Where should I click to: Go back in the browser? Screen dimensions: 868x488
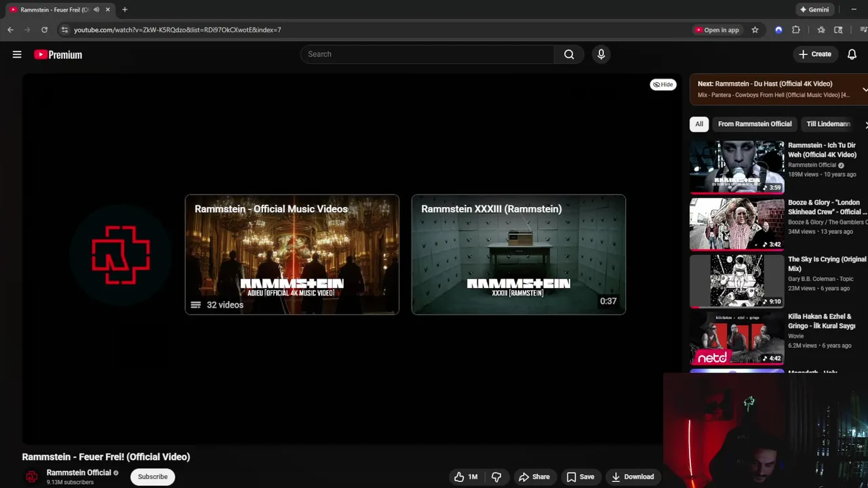pos(10,30)
